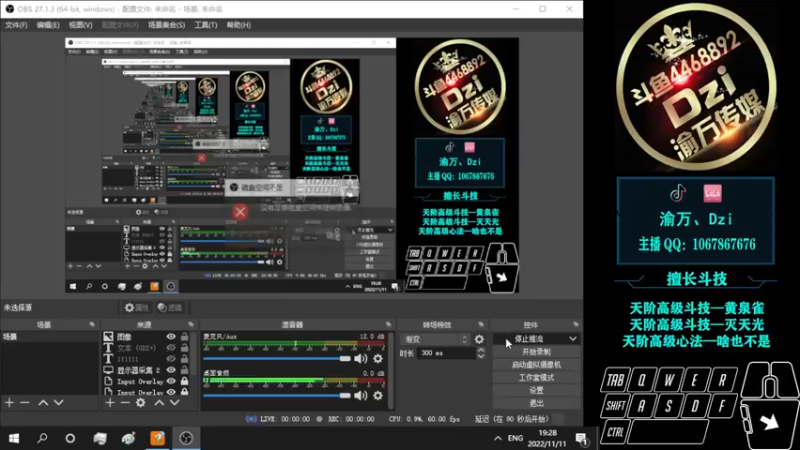Move source down arrow in 来源 panel
800x450 pixels.
[174, 403]
